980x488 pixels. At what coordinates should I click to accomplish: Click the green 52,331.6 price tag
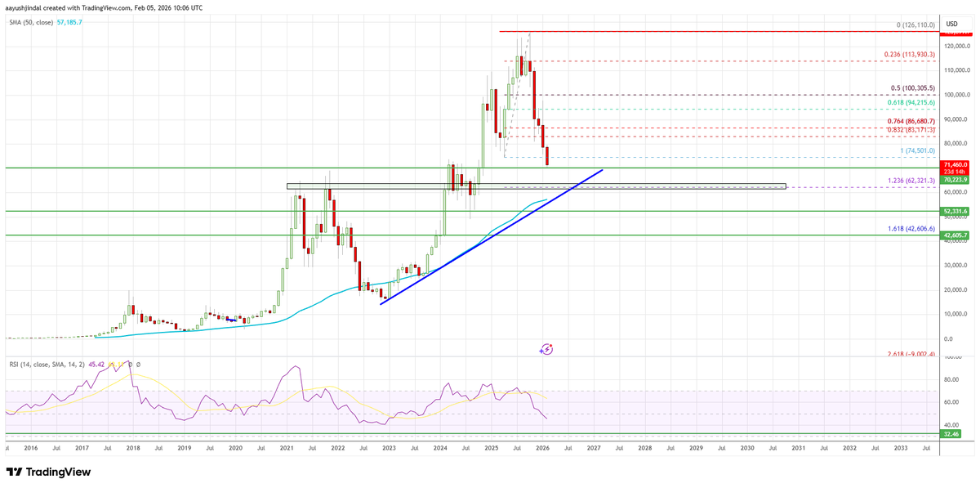[955, 212]
